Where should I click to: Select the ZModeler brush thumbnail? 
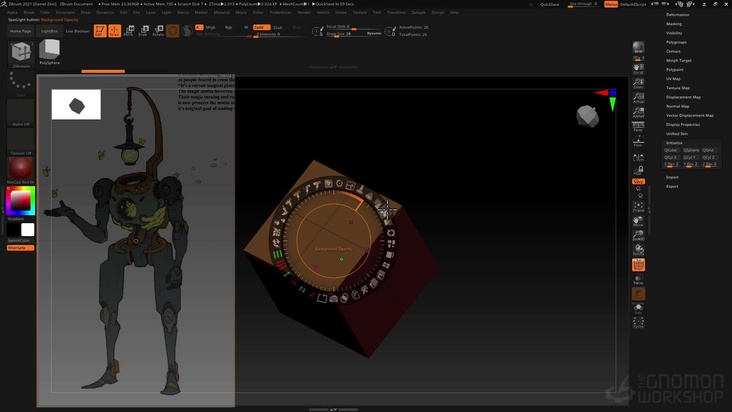(21, 54)
